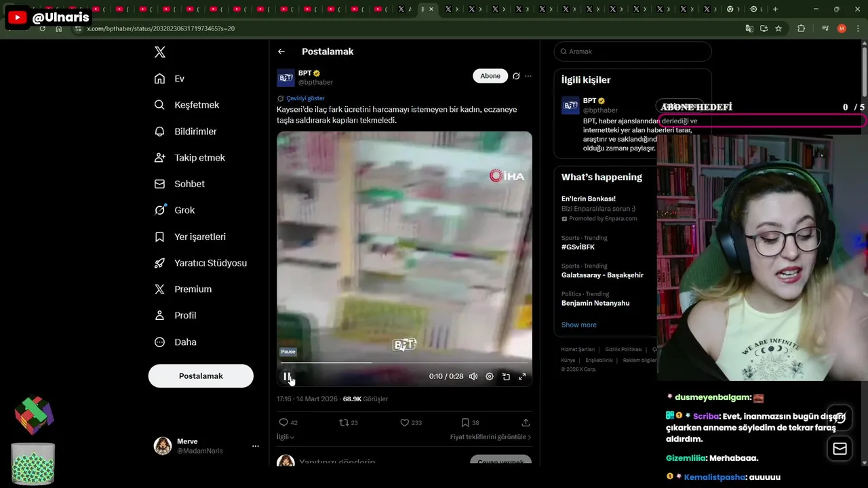Click Grok explain icon beside Abone
The image size is (868, 488).
coord(516,76)
